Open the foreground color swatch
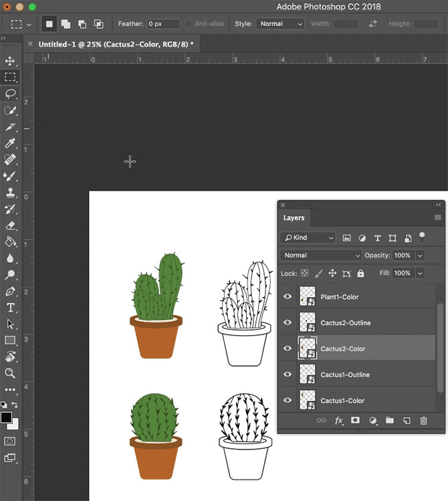 tap(6, 418)
